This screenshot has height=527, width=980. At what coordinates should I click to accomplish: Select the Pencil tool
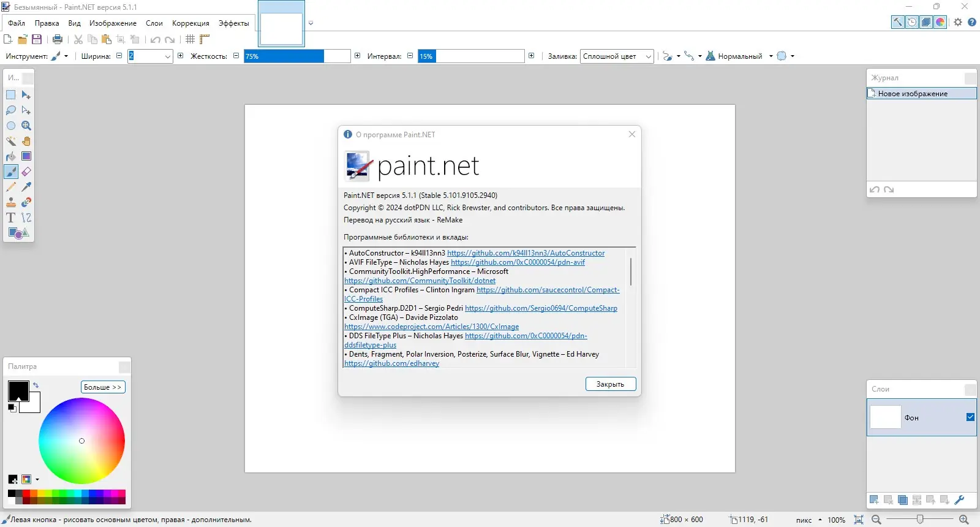pyautogui.click(x=11, y=187)
